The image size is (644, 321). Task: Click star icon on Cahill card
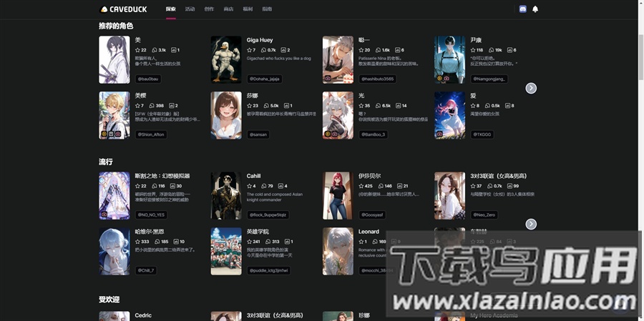(x=249, y=186)
